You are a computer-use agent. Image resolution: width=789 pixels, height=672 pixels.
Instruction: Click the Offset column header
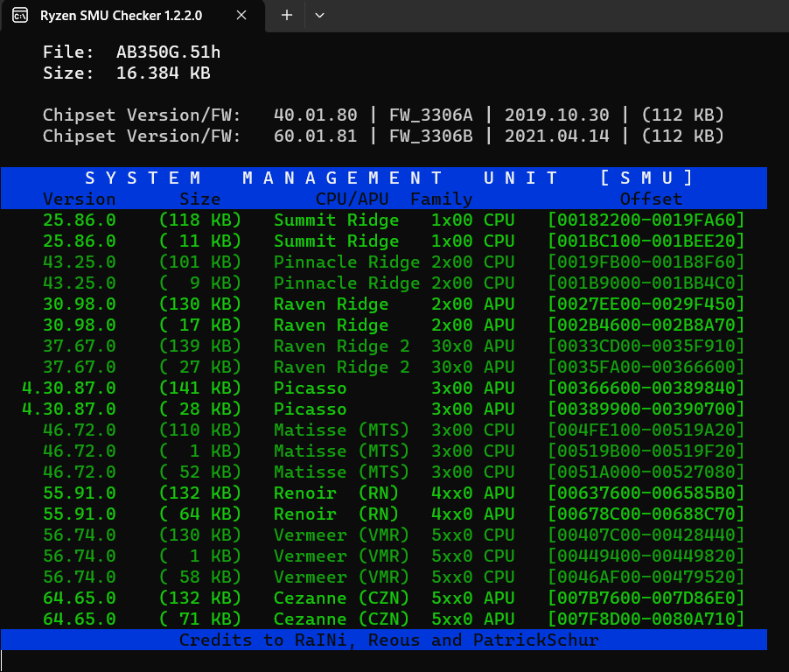point(651,199)
